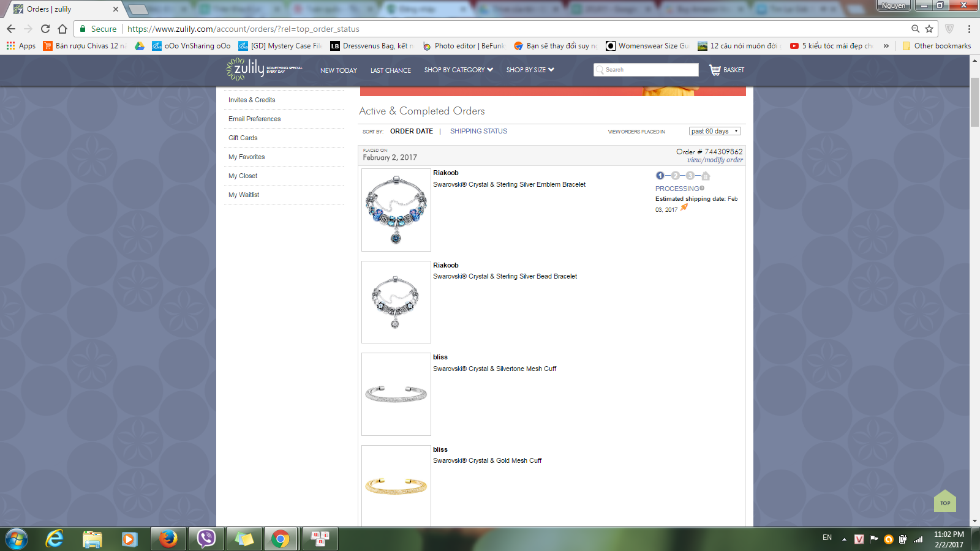Click the browser reload icon

tap(45, 29)
